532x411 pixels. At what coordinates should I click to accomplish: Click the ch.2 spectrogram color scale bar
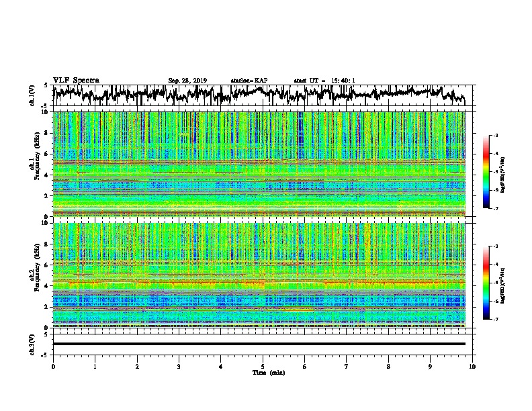coord(486,283)
